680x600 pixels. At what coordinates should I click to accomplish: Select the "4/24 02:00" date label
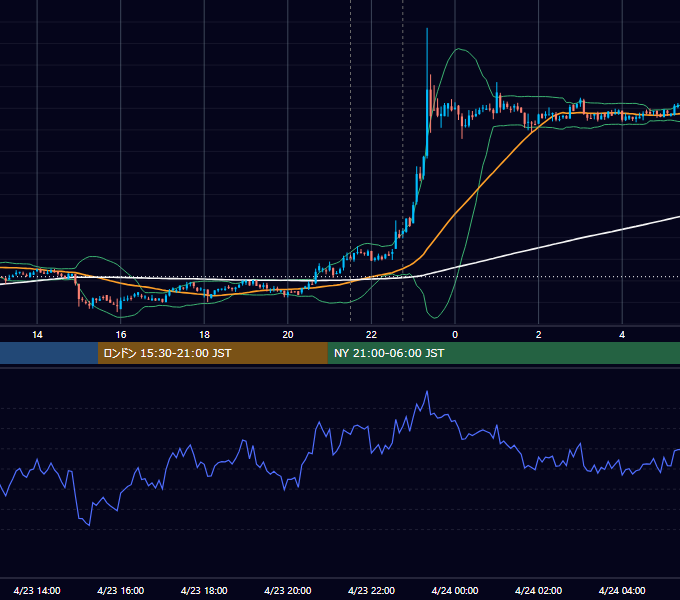[539, 590]
